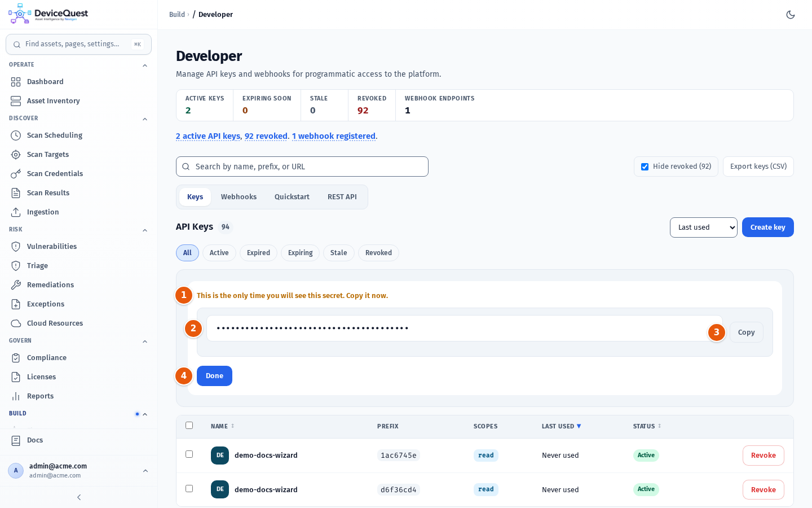Click the Scan Credentials key icon
Image resolution: width=812 pixels, height=508 pixels.
point(16,174)
